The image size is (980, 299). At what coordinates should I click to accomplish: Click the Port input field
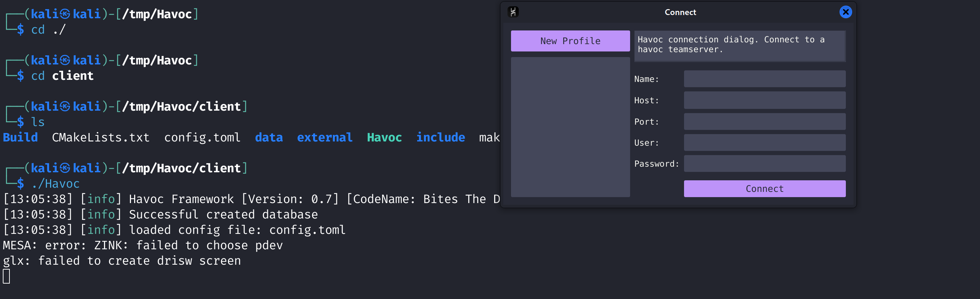tap(764, 121)
